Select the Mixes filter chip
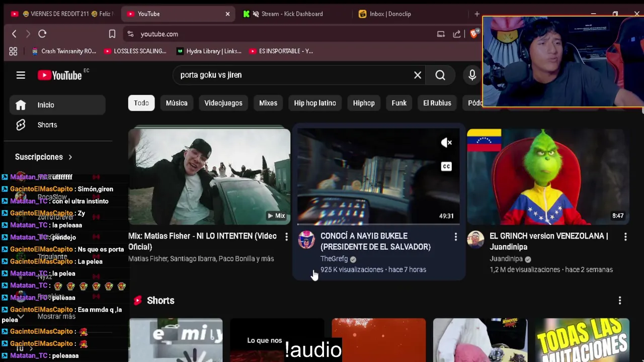 (x=268, y=103)
